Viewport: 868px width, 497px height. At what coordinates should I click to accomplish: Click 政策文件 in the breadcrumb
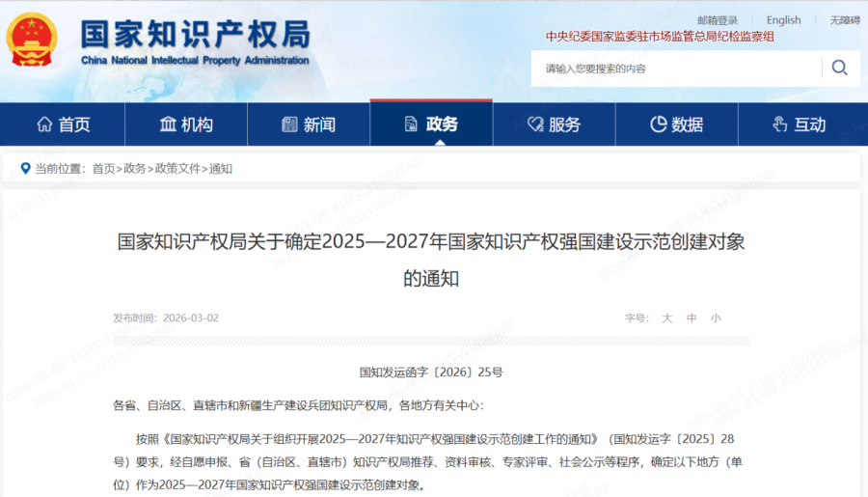177,169
